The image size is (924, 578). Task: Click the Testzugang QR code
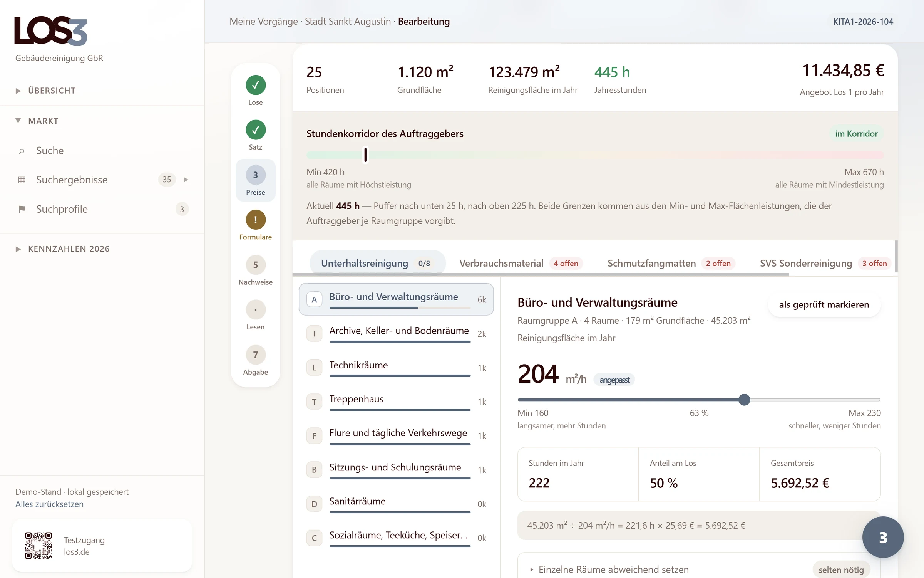(x=38, y=546)
